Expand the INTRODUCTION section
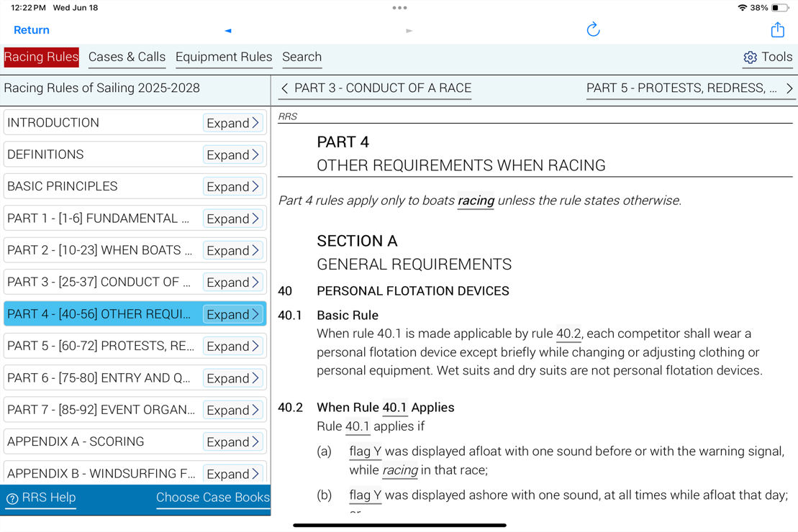798x532 pixels. click(232, 123)
